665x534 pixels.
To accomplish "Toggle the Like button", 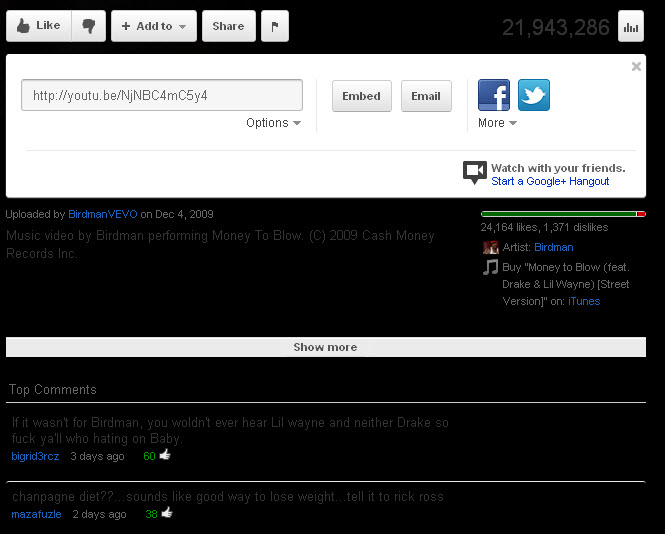I will [38, 27].
